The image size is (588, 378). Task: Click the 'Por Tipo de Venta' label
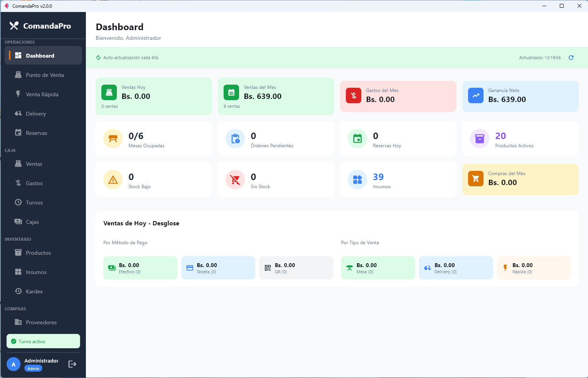tap(360, 243)
